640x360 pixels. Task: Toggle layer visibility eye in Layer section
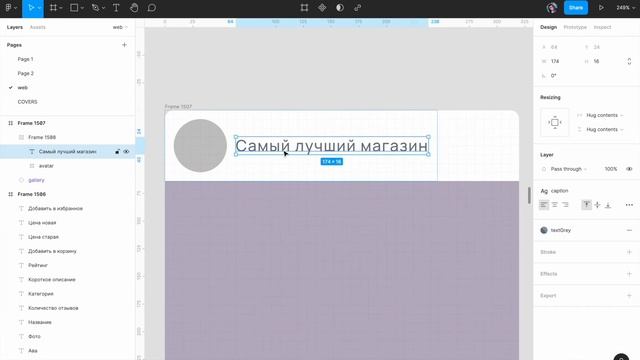click(629, 169)
